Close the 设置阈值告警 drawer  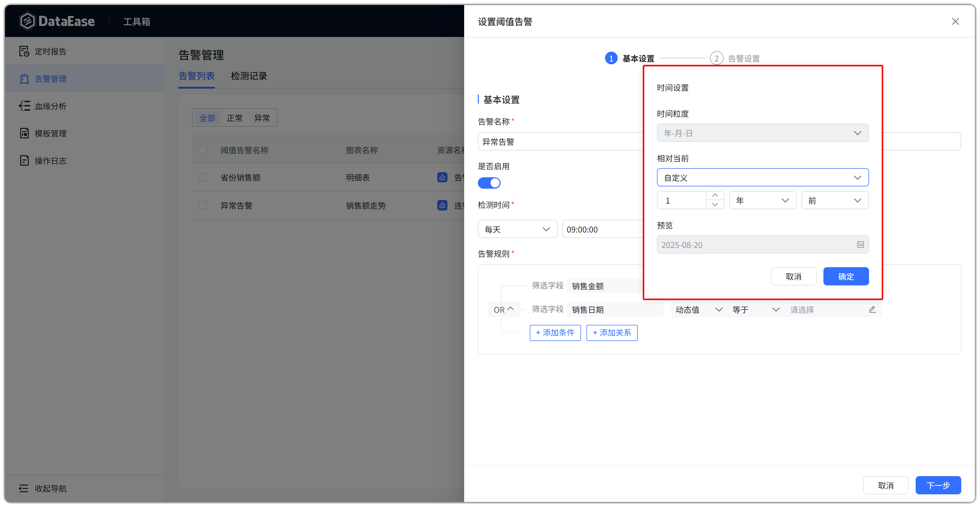[x=955, y=21]
